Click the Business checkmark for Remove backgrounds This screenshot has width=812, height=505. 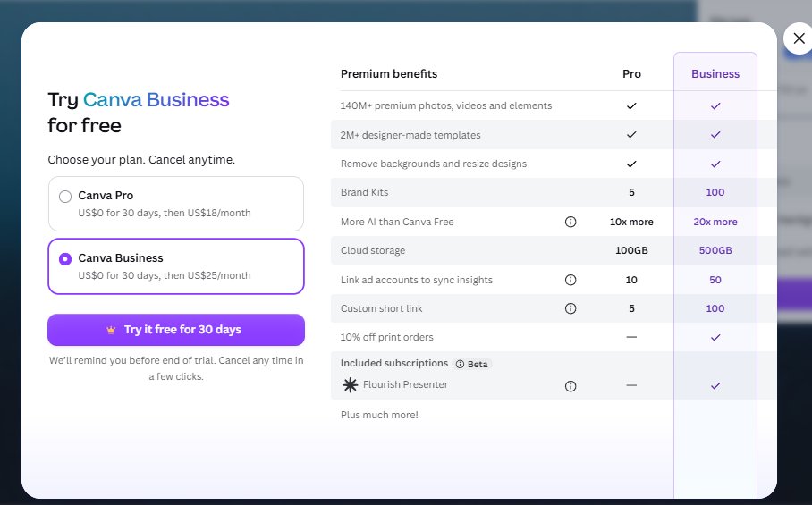pyautogui.click(x=715, y=164)
